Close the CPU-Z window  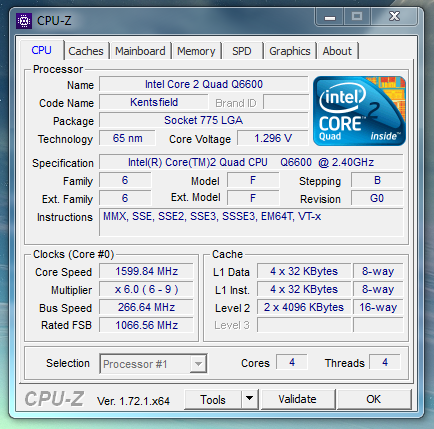pos(394,16)
